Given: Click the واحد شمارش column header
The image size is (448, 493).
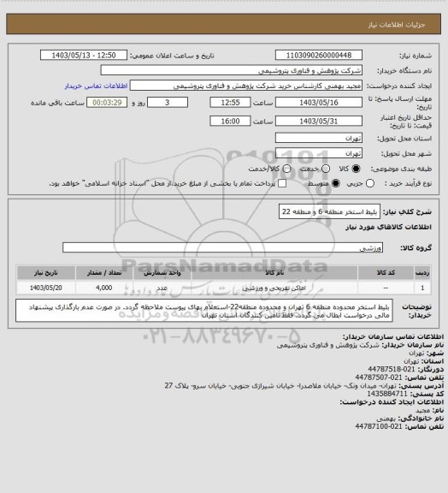Looking at the screenshot, I should point(162,272).
